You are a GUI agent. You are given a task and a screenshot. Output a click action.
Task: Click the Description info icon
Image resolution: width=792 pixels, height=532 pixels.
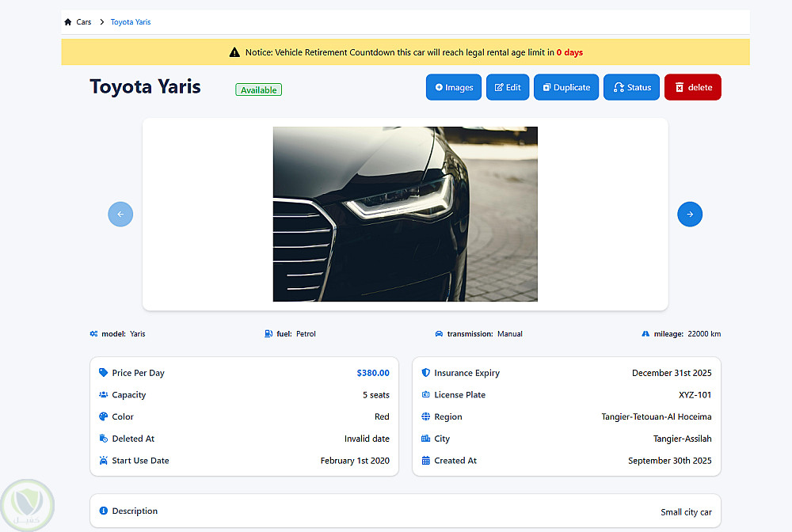[x=104, y=511]
